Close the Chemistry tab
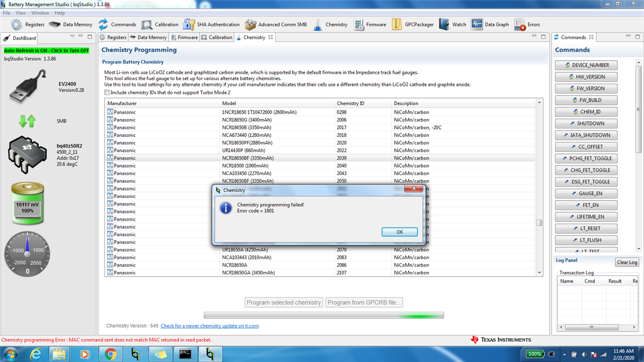This screenshot has height=362, width=644. coord(271,37)
